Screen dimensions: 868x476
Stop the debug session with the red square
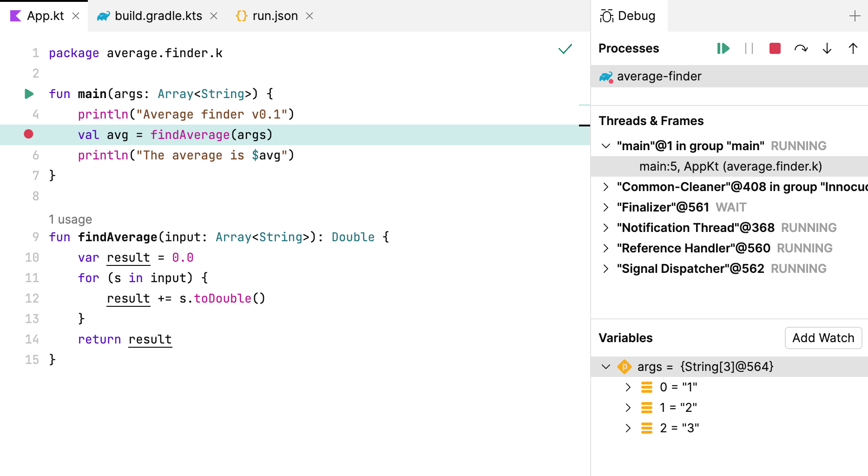point(774,48)
